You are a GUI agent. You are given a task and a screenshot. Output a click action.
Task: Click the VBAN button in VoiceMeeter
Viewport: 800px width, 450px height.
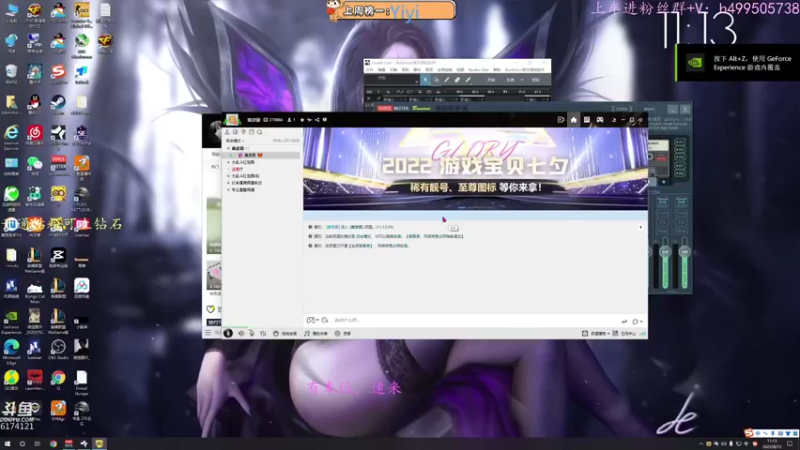pos(621,109)
